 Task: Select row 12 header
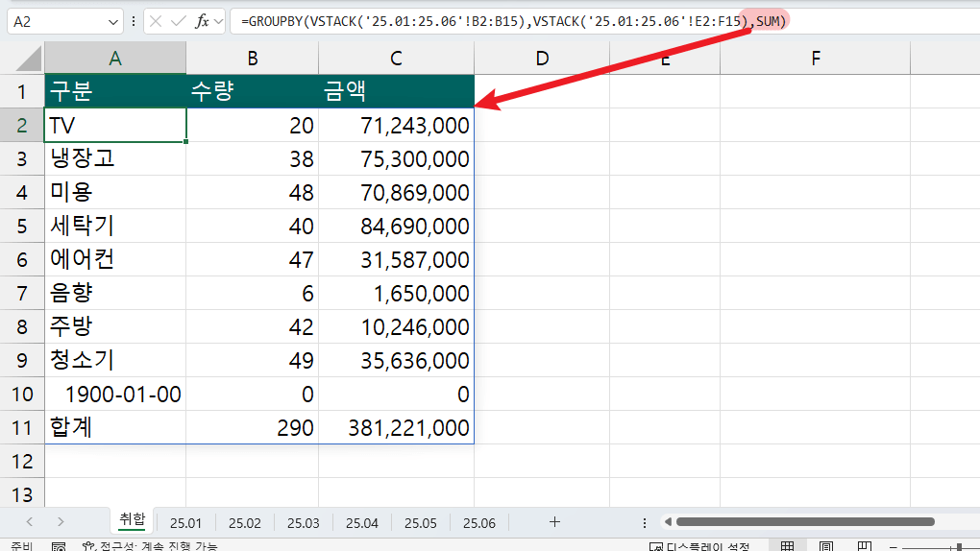[x=22, y=461]
